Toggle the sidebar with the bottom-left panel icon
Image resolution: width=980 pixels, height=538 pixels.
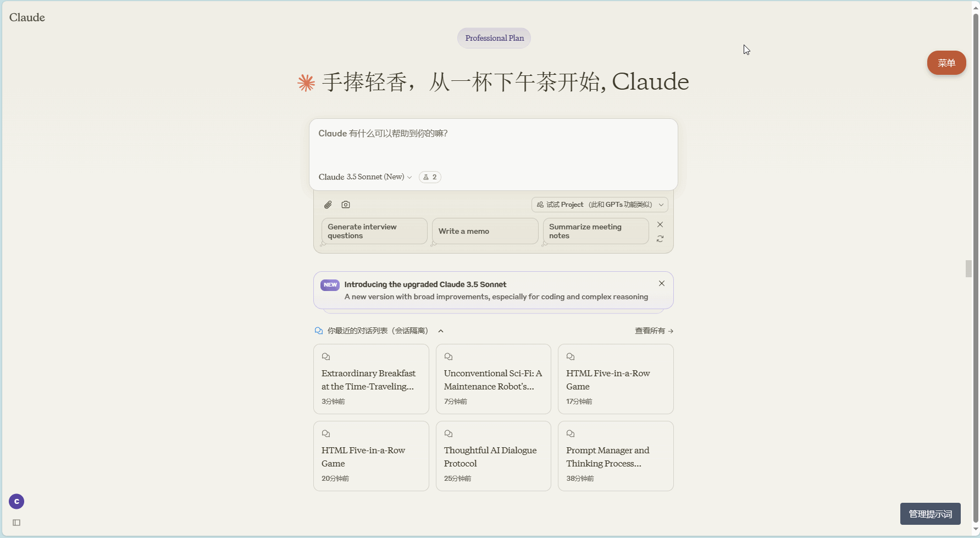point(16,523)
